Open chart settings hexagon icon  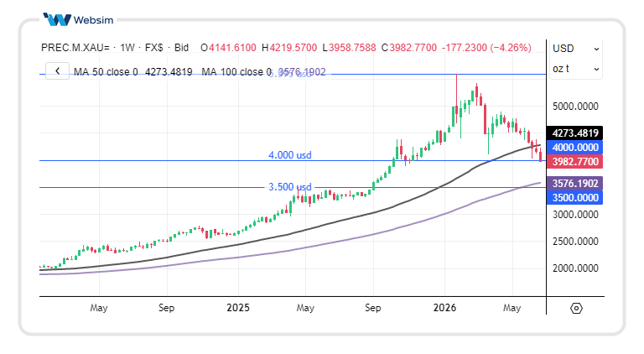[576, 308]
